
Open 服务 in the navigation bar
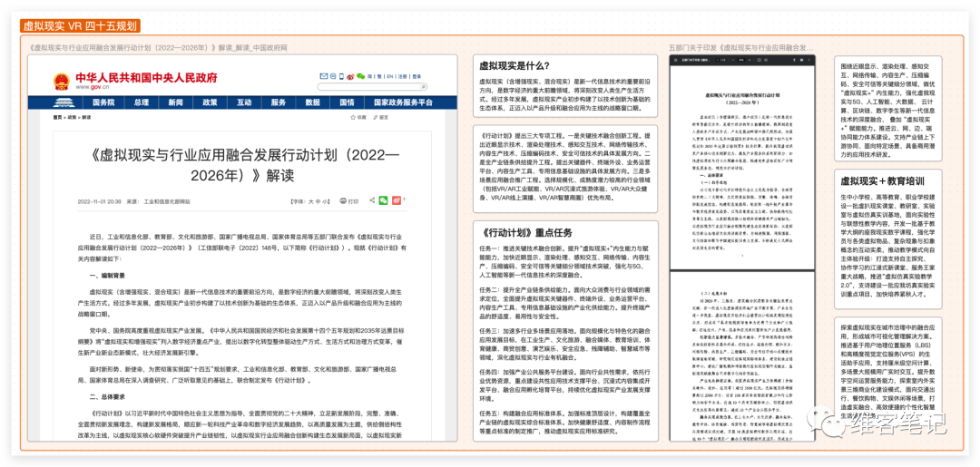[x=279, y=102]
